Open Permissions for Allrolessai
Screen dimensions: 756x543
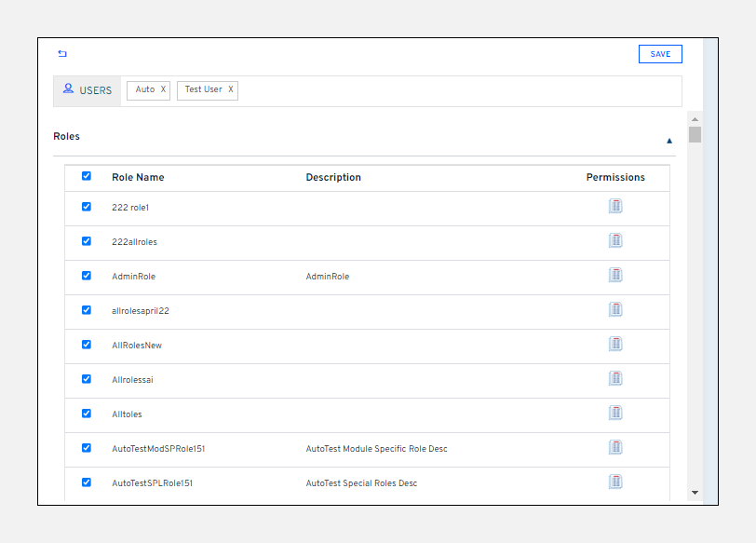(x=615, y=377)
